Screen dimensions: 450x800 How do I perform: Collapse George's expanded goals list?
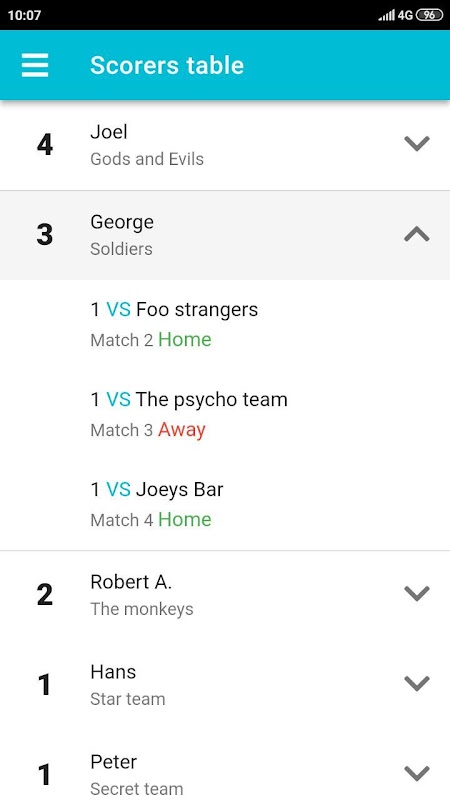pos(417,234)
